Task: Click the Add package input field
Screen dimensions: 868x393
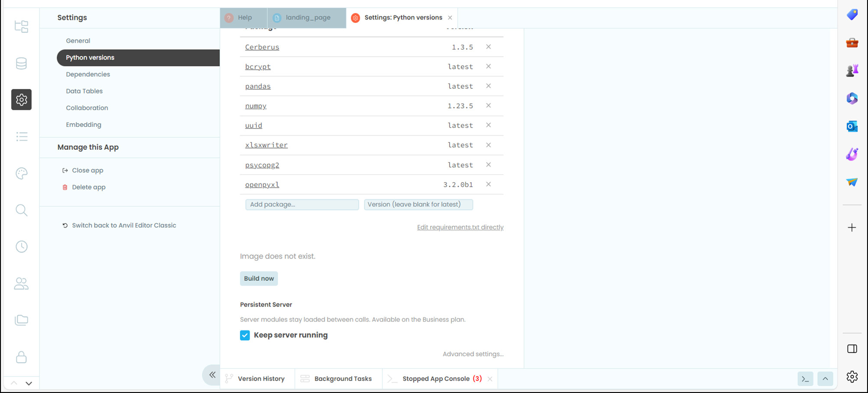Action: [302, 204]
